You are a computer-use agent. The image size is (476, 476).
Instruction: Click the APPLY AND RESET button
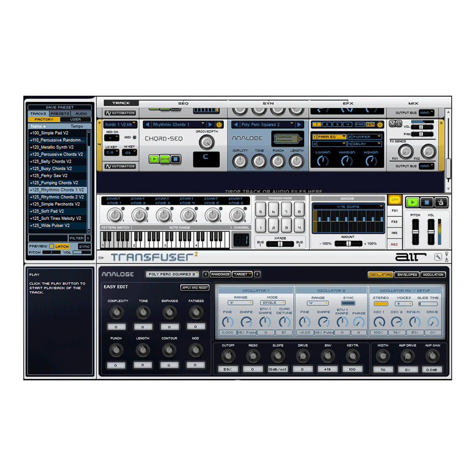click(x=195, y=288)
